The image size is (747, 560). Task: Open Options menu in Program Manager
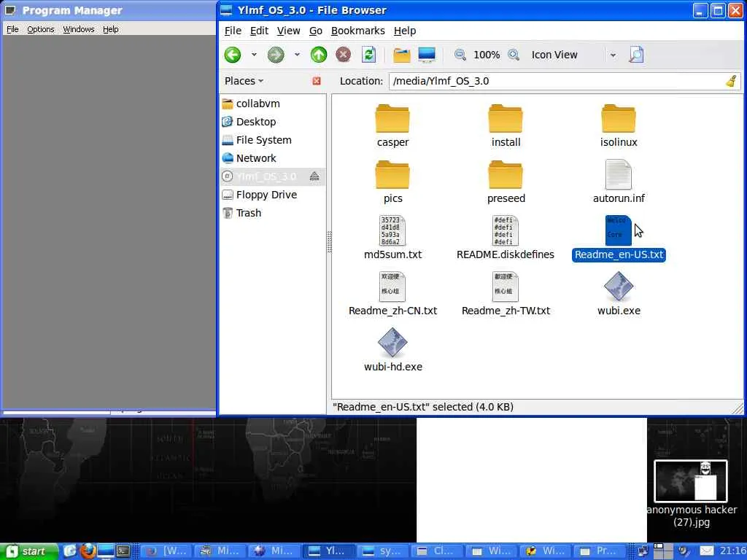41,29
